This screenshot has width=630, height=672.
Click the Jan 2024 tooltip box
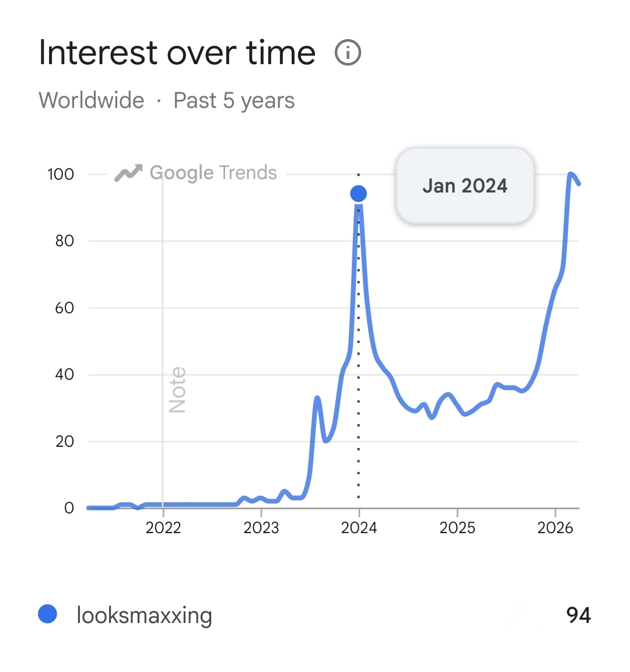tap(465, 186)
